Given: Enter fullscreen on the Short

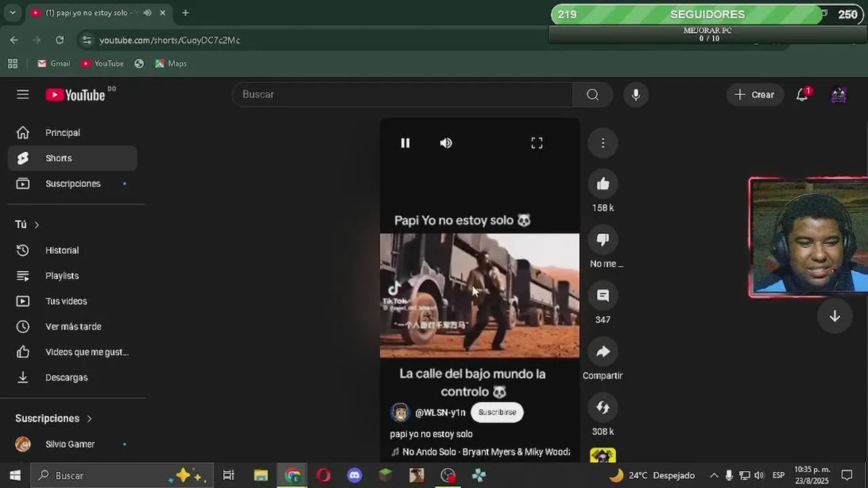Looking at the screenshot, I should pos(536,143).
